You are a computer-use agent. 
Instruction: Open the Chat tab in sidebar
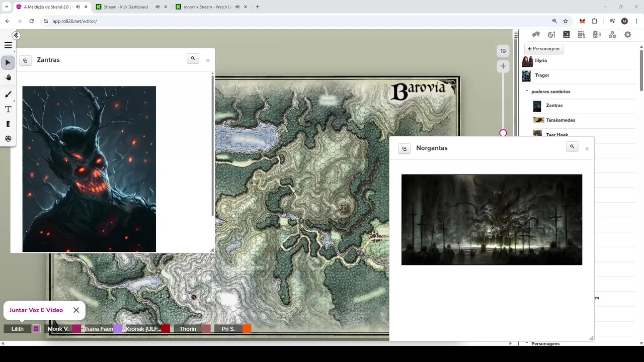point(536,35)
